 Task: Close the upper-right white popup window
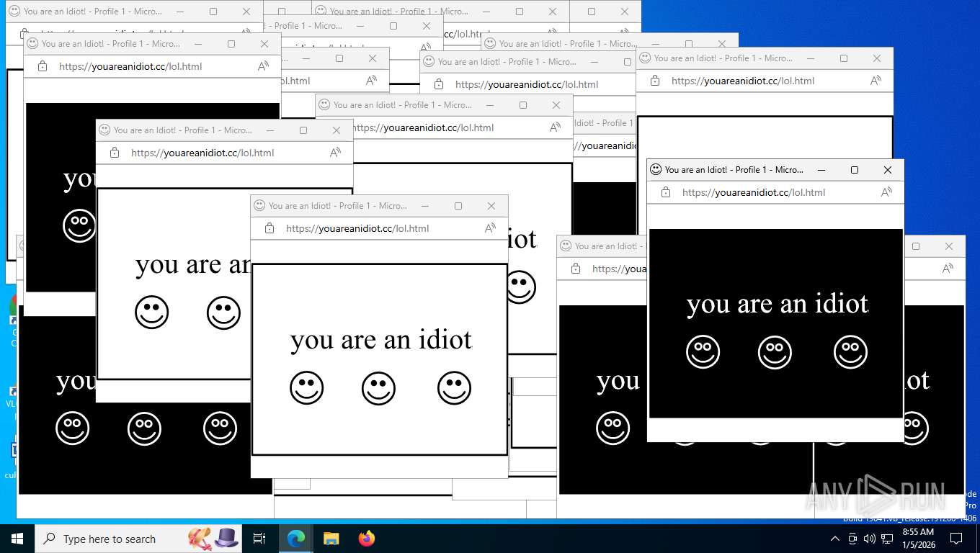[x=877, y=58]
